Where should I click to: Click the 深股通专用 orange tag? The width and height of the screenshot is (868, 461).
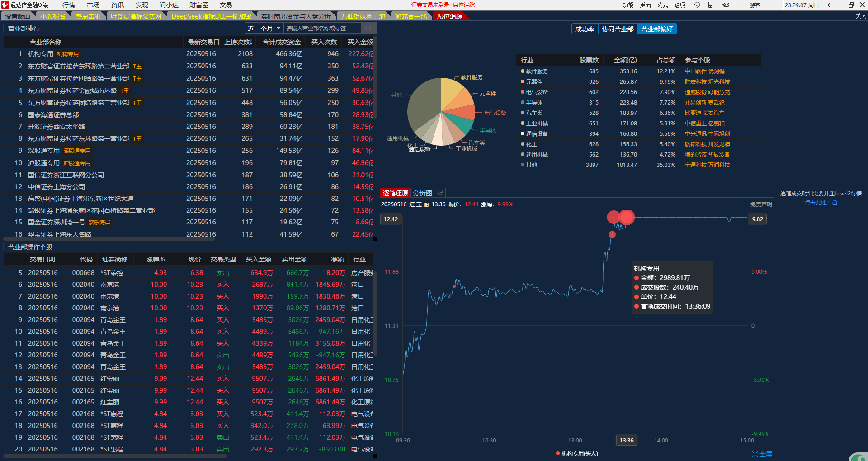pyautogui.click(x=77, y=151)
